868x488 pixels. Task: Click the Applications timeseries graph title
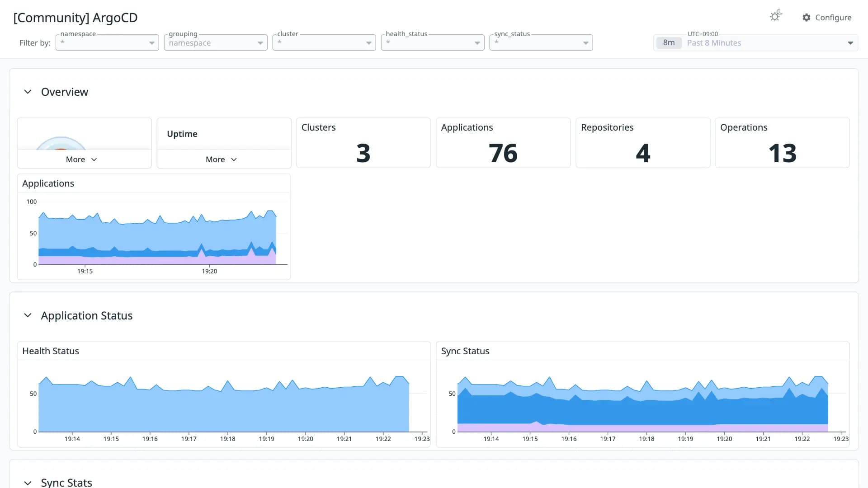tap(48, 183)
